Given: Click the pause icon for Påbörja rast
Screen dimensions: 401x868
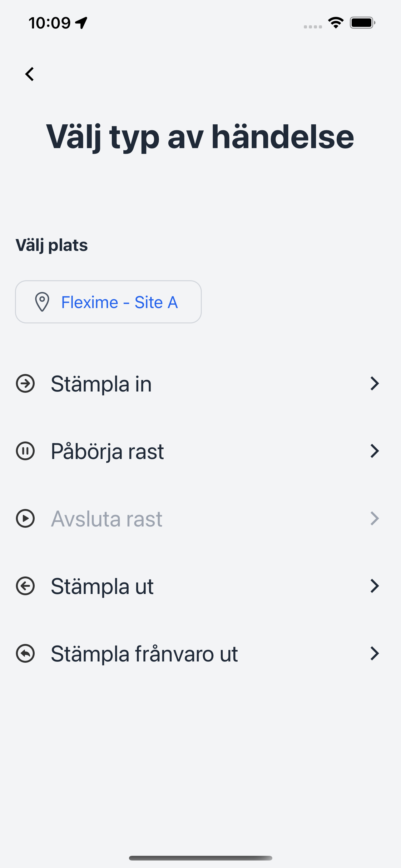Looking at the screenshot, I should [25, 451].
